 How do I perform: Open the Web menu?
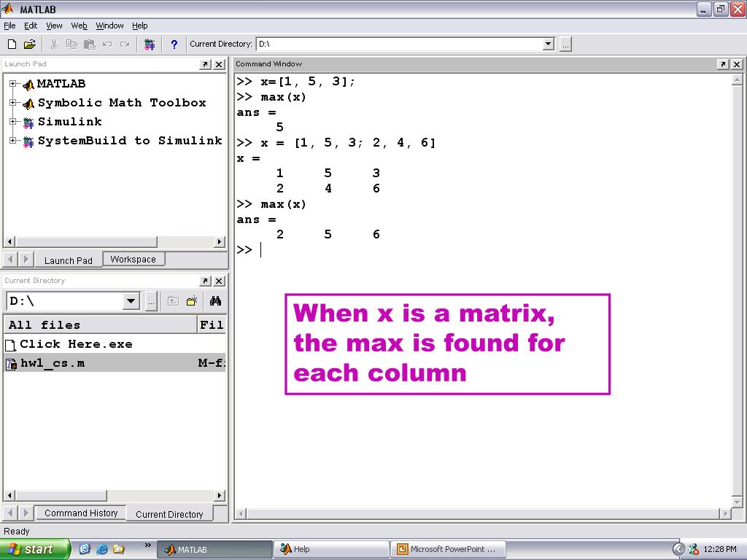point(79,26)
